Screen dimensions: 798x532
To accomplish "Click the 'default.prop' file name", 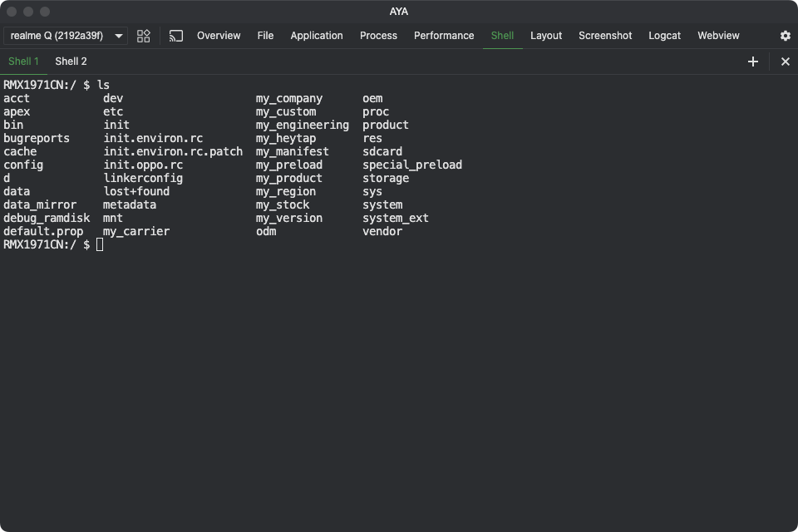I will pos(43,232).
